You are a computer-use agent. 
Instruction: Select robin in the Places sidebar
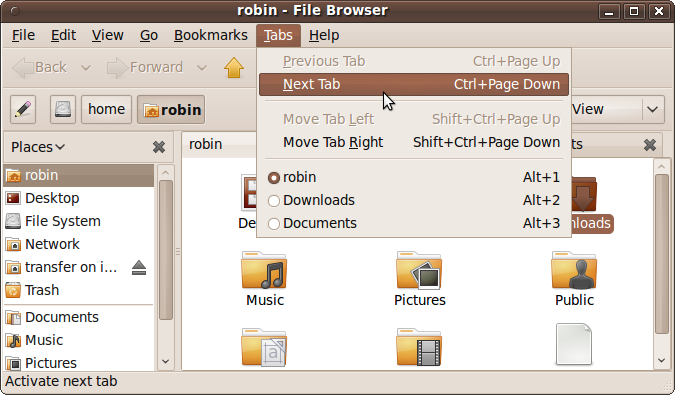click(x=79, y=176)
